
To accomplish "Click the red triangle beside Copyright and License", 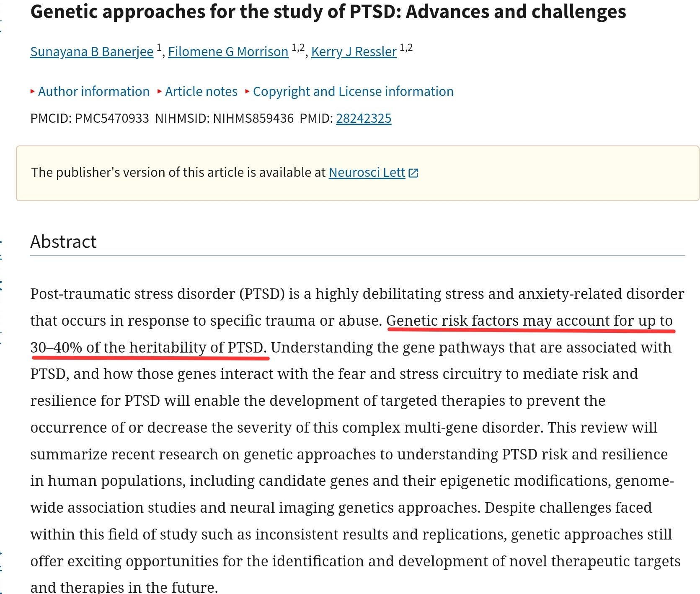I will point(247,91).
